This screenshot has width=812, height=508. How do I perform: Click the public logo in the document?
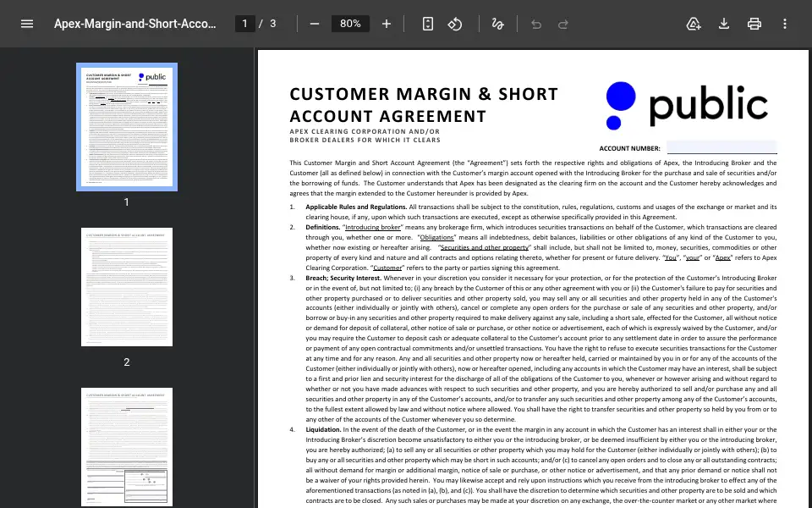pyautogui.click(x=687, y=105)
